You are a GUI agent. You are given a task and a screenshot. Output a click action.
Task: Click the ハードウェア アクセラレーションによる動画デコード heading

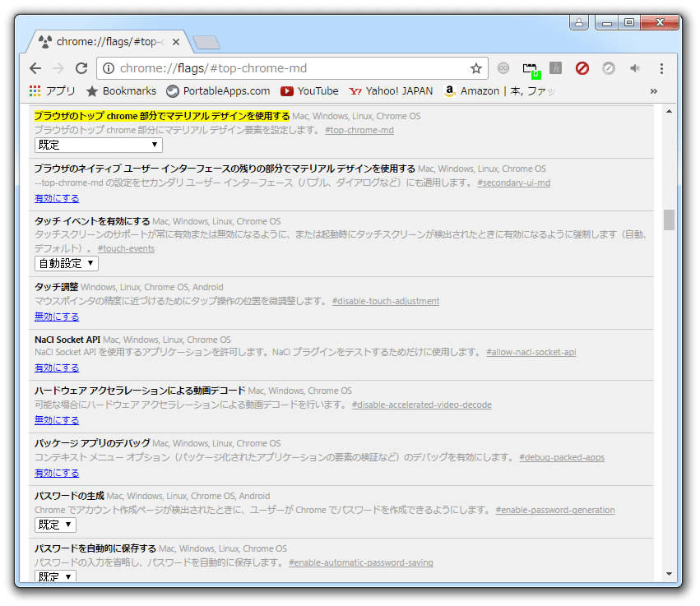coord(140,391)
